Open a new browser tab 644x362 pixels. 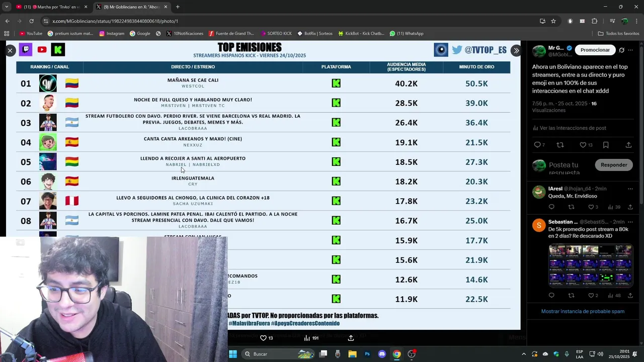(178, 7)
